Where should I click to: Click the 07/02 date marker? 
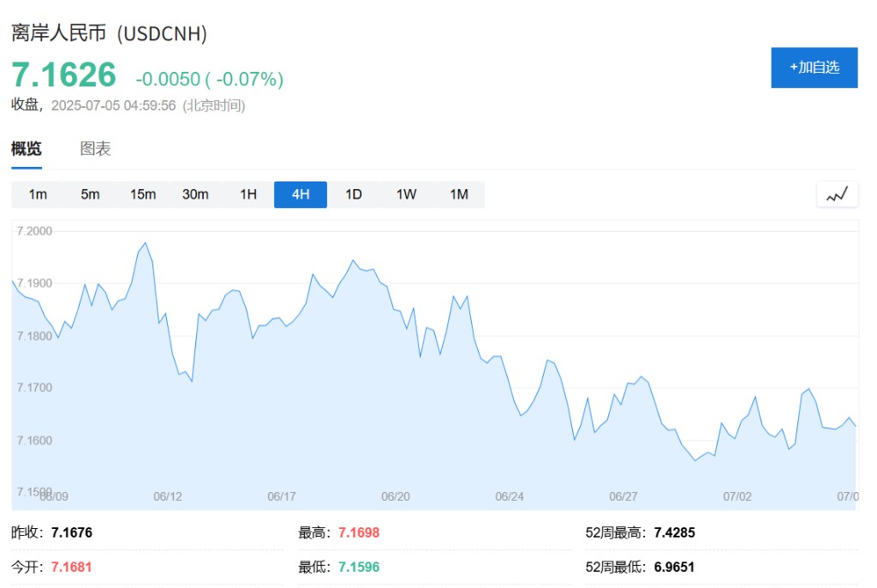737,496
